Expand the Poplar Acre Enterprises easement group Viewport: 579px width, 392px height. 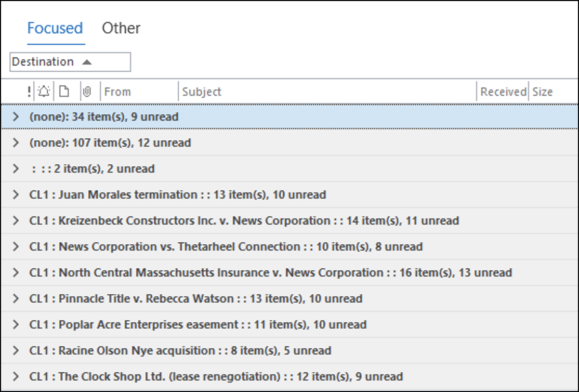(x=16, y=324)
